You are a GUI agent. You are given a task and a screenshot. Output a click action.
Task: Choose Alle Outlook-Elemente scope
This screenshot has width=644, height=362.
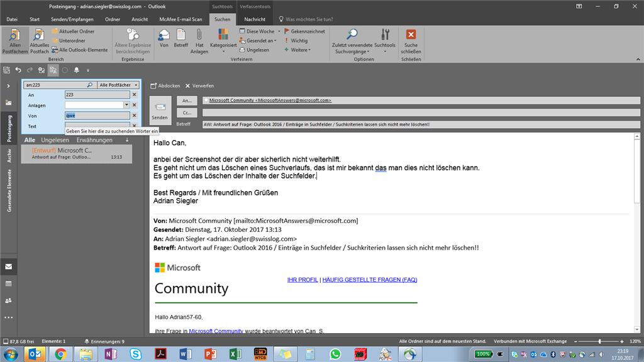80,50
